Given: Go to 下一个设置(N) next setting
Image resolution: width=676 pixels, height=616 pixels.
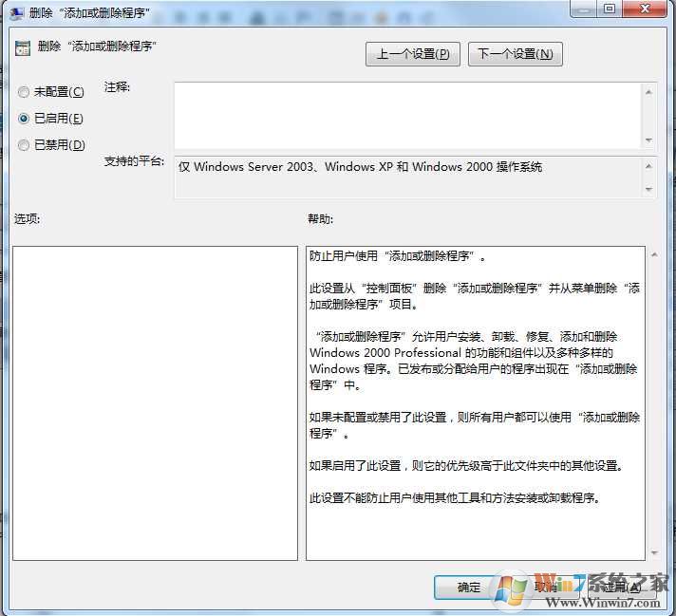Looking at the screenshot, I should (x=516, y=54).
